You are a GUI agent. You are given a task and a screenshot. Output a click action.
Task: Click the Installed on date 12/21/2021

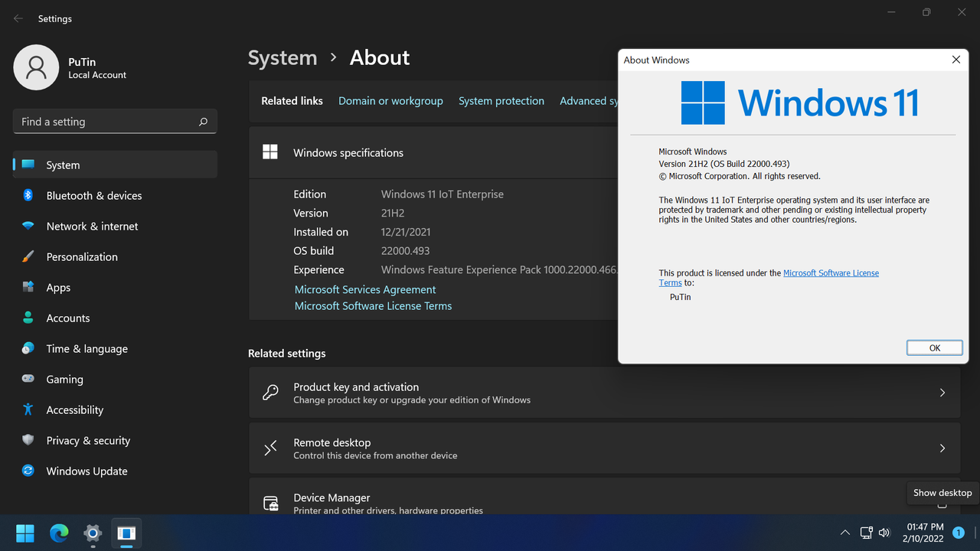406,232
